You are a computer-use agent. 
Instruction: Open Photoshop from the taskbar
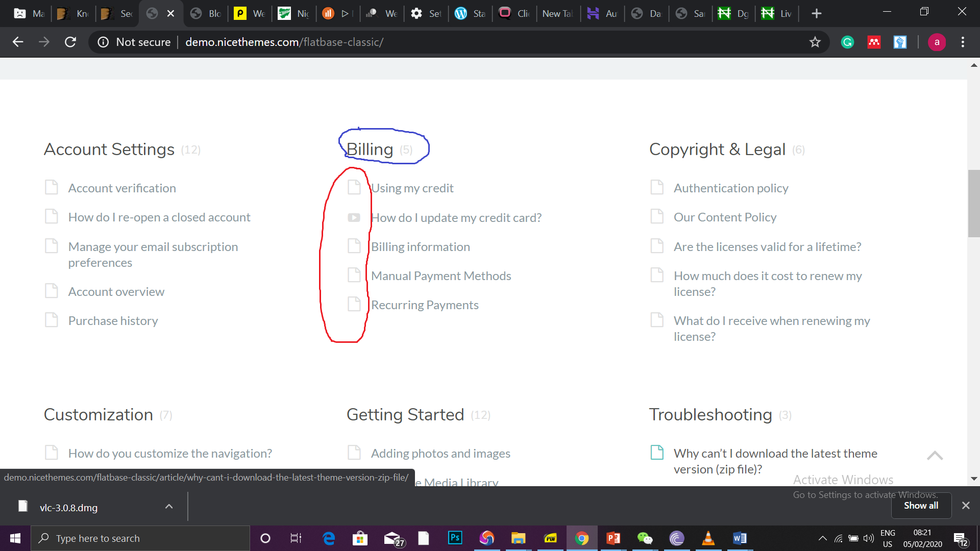455,538
